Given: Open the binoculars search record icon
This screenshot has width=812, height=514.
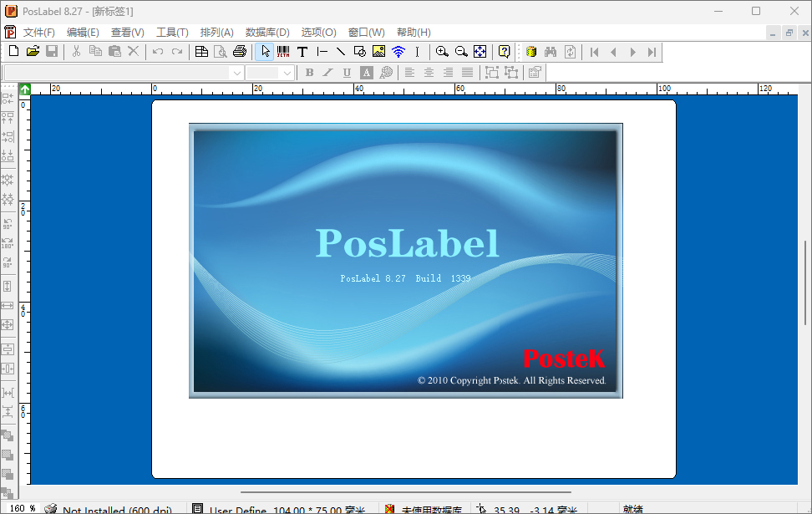Looking at the screenshot, I should tap(551, 51).
